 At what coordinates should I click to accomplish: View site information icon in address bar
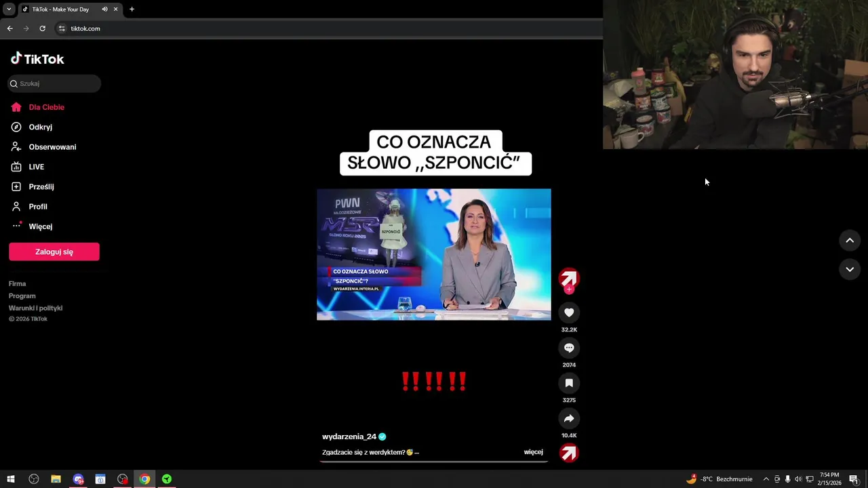(x=62, y=28)
